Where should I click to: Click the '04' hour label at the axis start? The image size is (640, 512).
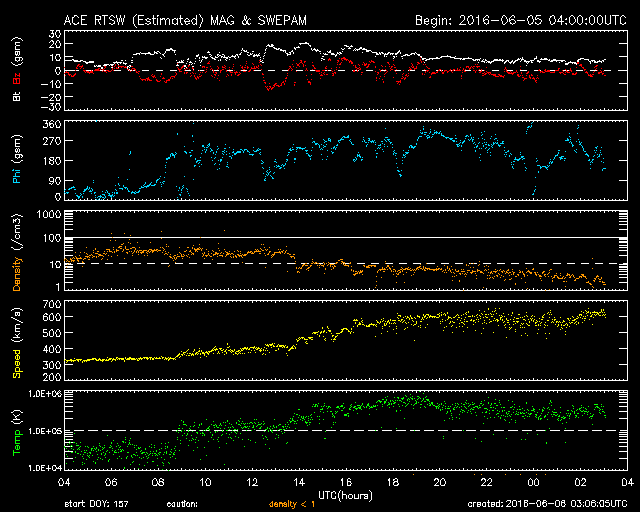(64, 482)
